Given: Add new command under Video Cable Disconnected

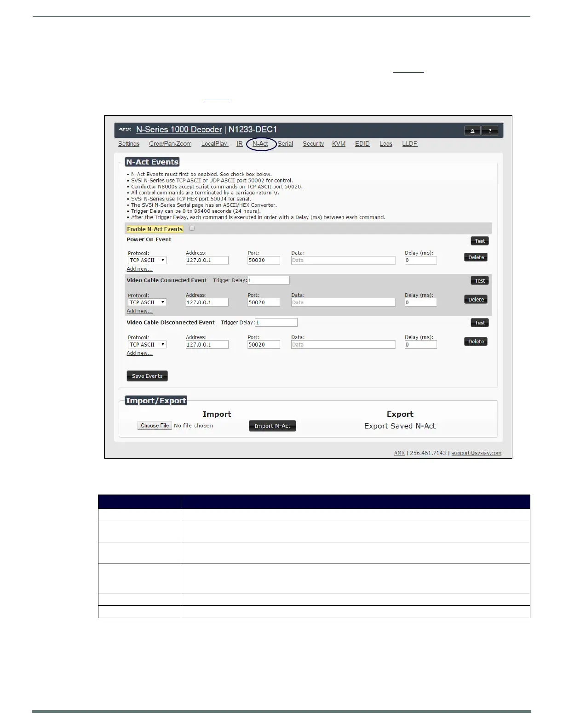Looking at the screenshot, I should point(140,353).
